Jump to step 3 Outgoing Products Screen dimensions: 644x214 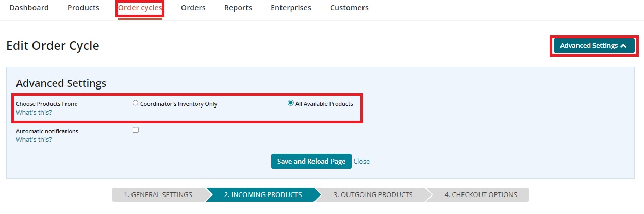373,195
